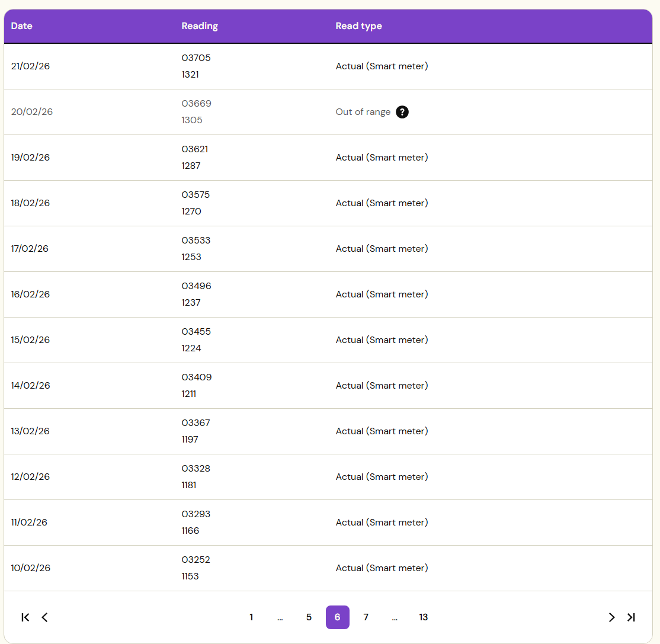The width and height of the screenshot is (660, 644).
Task: Click the ellipsis between pages 1 and 5
Action: tap(280, 617)
